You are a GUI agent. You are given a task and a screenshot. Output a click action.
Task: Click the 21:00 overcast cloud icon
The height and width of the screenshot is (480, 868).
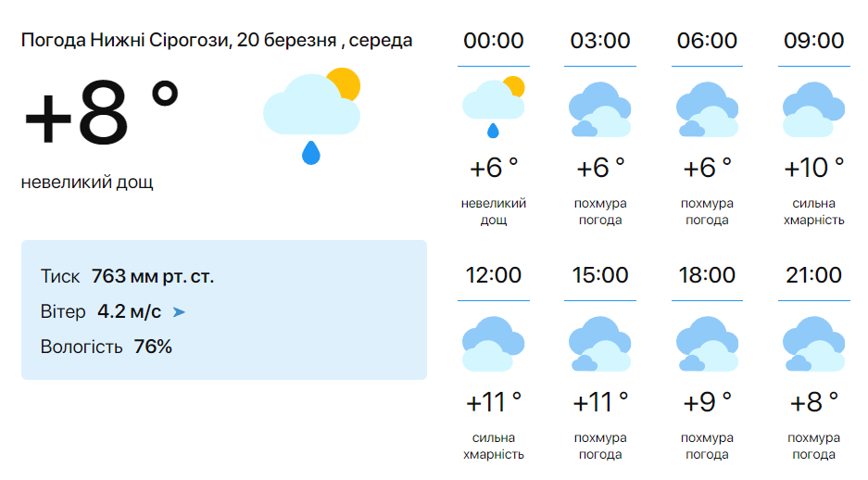click(x=813, y=343)
